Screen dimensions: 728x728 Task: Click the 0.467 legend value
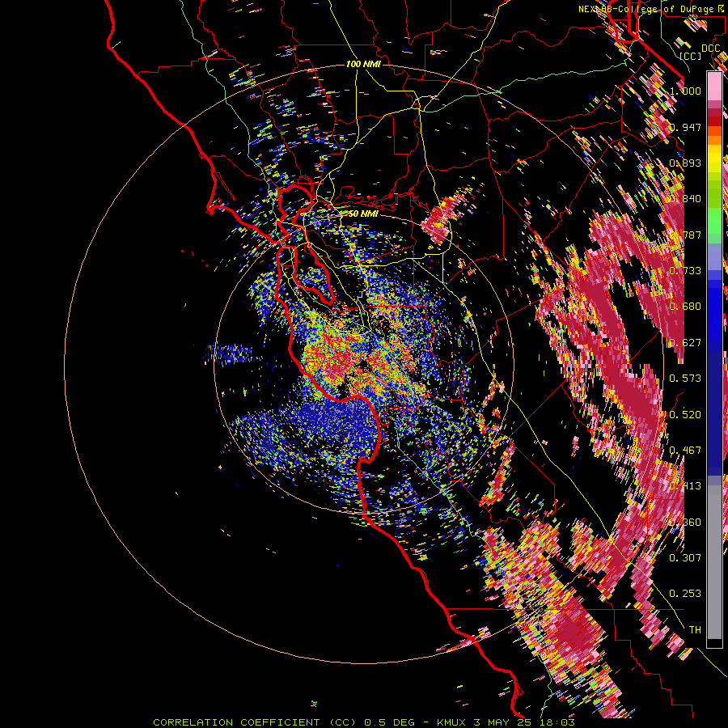[685, 451]
